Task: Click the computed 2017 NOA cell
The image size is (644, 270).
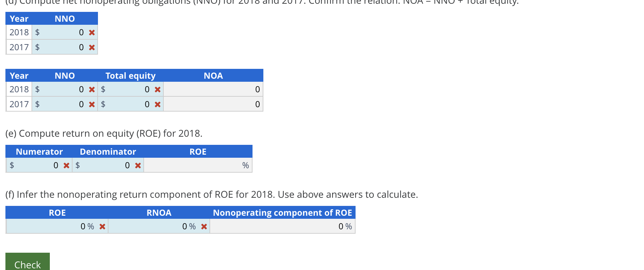Action: coord(213,104)
